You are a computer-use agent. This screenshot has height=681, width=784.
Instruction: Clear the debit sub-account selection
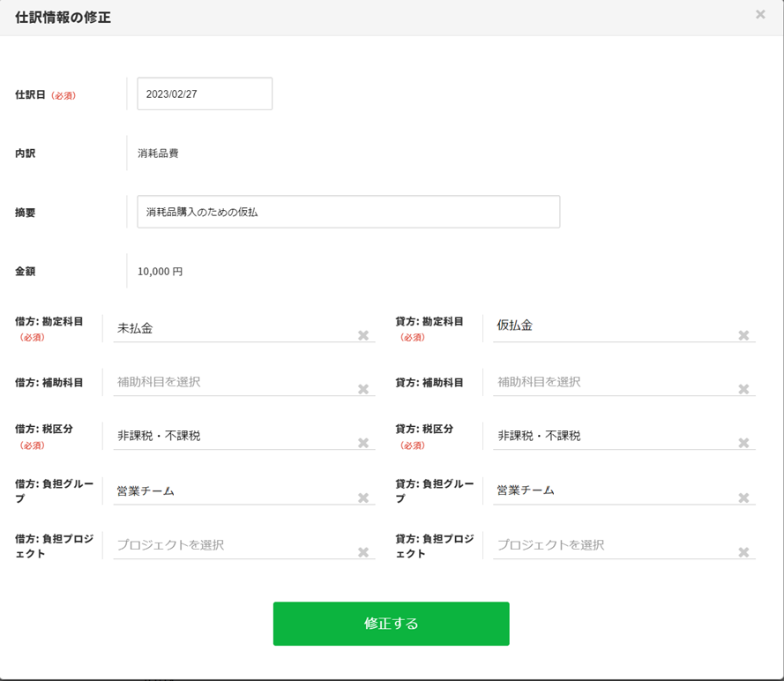[x=362, y=389]
